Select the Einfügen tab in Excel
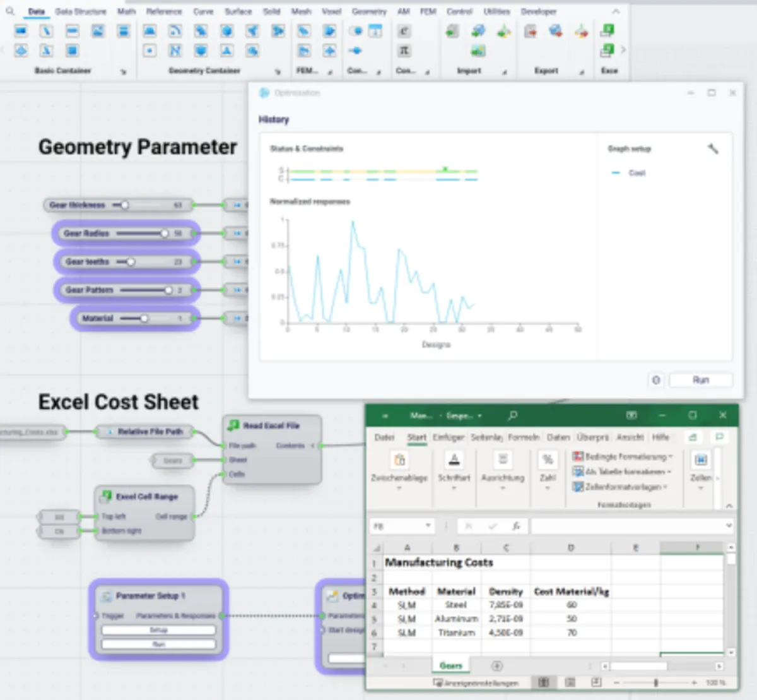The image size is (757, 700). point(449,437)
